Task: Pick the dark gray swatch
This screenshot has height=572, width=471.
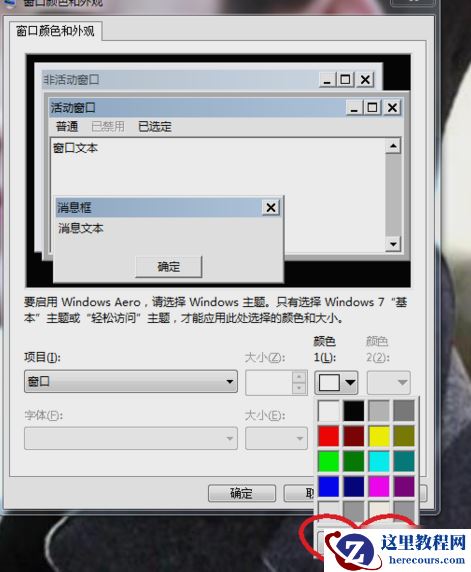Action: [404, 411]
